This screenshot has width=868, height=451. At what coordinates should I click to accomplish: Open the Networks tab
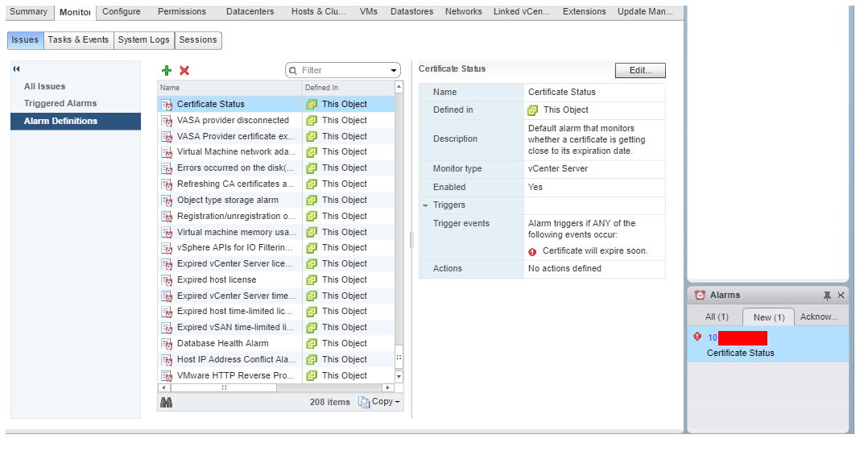(x=463, y=11)
